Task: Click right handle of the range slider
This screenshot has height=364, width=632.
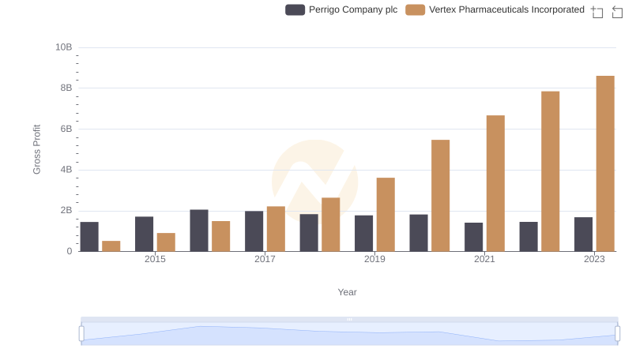Action: pos(617,333)
